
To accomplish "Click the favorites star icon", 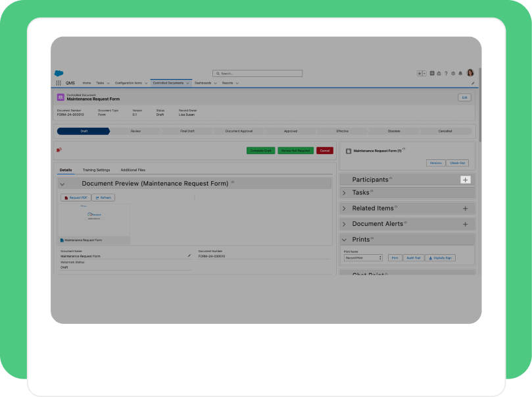I will 420,73.
